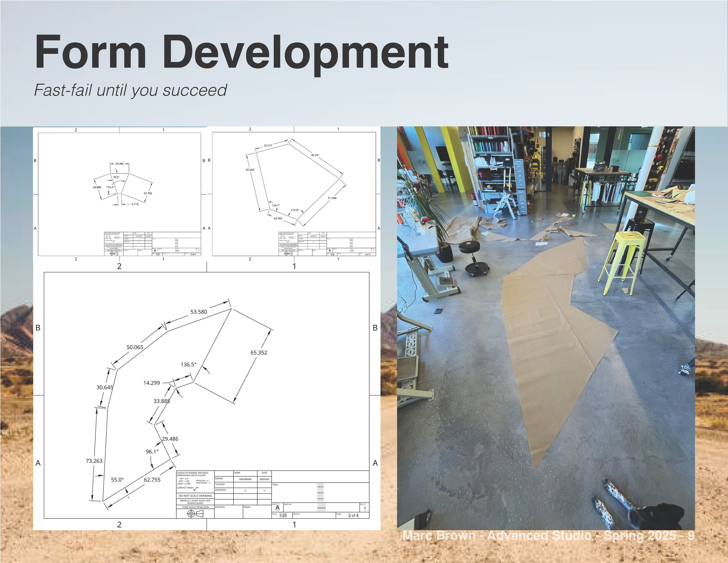Open the sheet 3 of 4 drawing thumbnail

[119, 194]
